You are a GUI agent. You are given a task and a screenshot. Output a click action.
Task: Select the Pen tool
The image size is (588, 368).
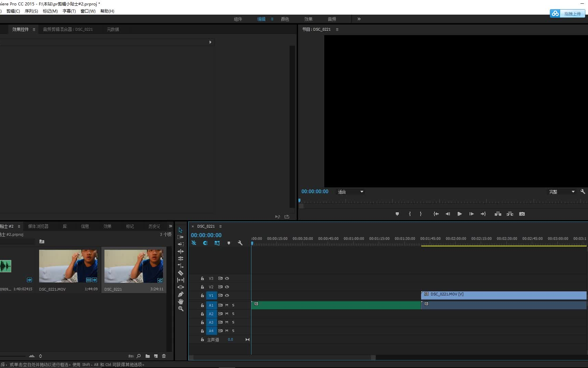click(180, 294)
